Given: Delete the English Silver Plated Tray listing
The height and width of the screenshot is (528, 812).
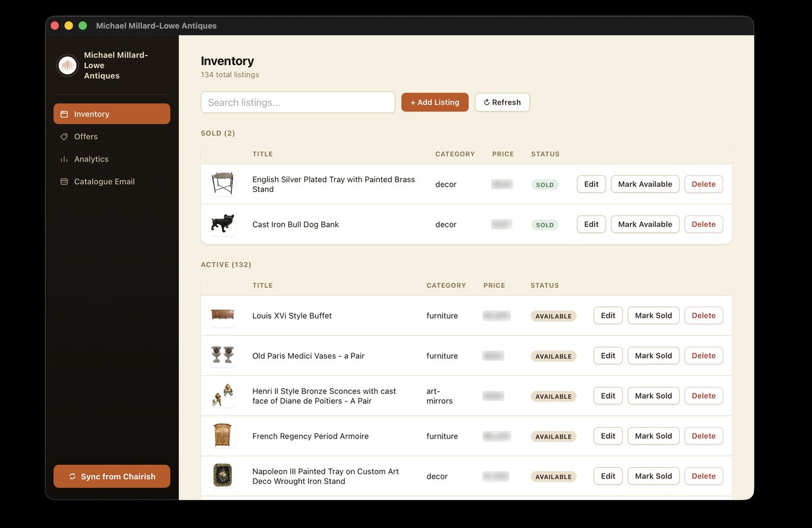Looking at the screenshot, I should [704, 184].
